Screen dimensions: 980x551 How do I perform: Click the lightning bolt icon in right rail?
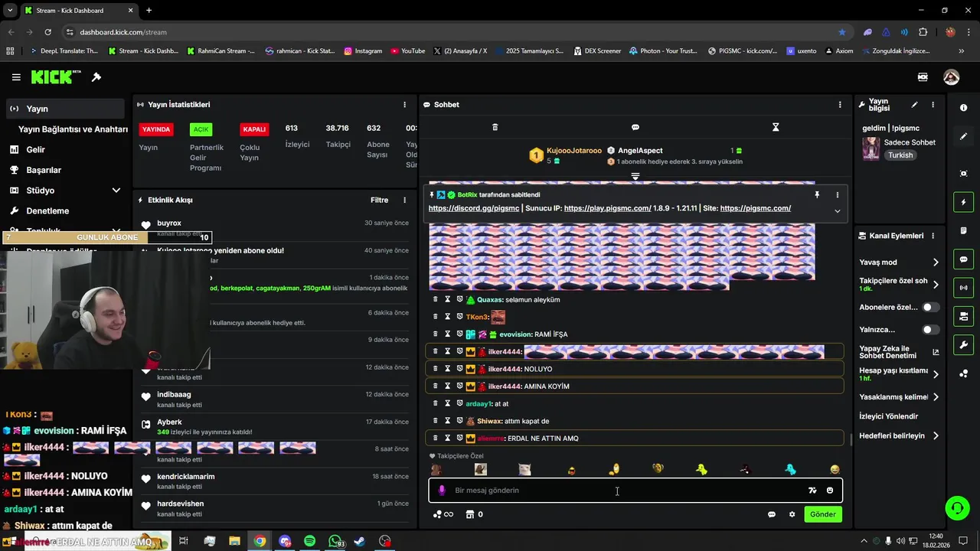click(x=963, y=202)
